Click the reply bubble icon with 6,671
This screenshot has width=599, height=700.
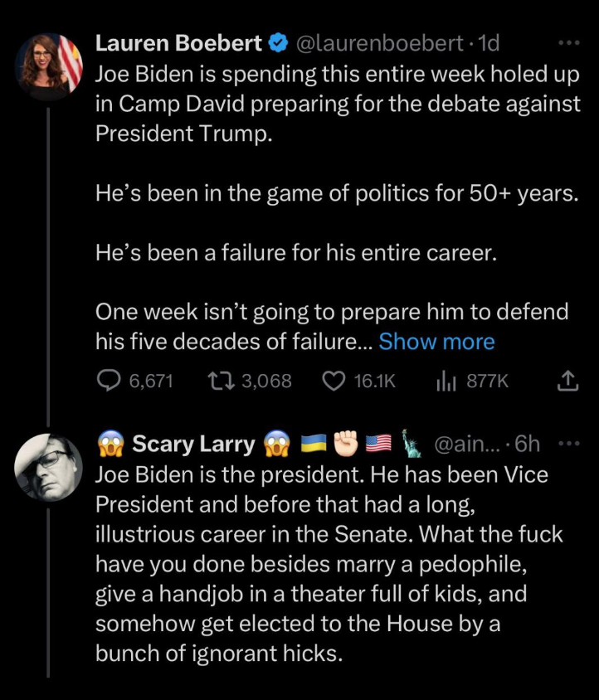(110, 381)
